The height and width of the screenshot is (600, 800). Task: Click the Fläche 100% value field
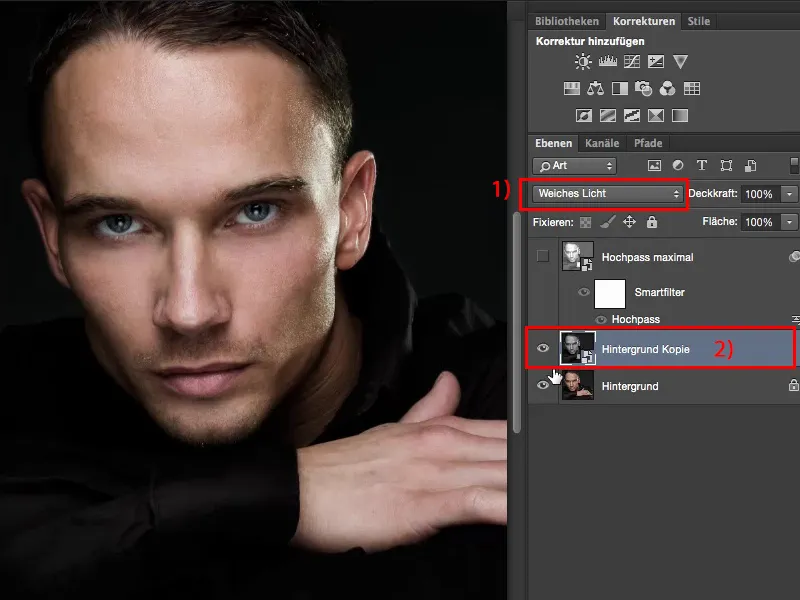[x=761, y=222]
